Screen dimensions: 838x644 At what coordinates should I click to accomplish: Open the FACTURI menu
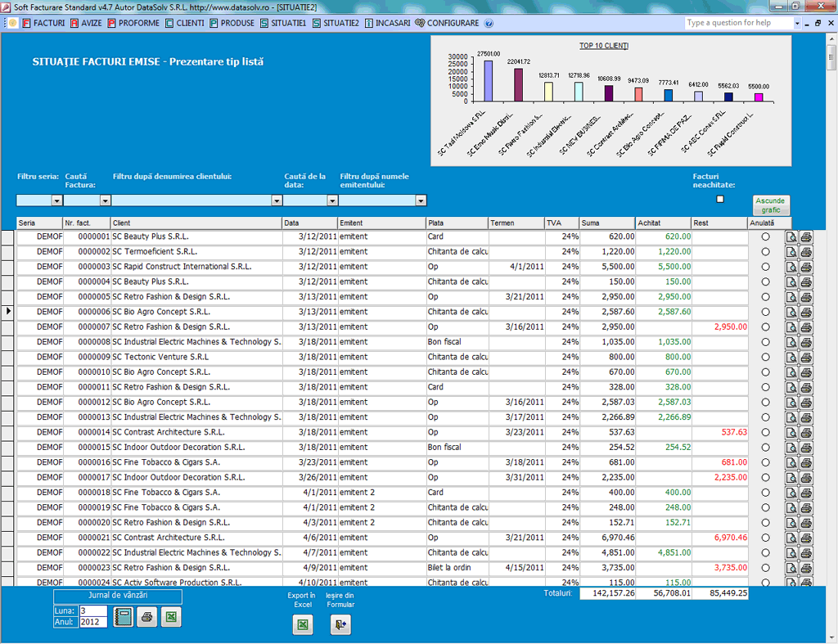pos(44,23)
